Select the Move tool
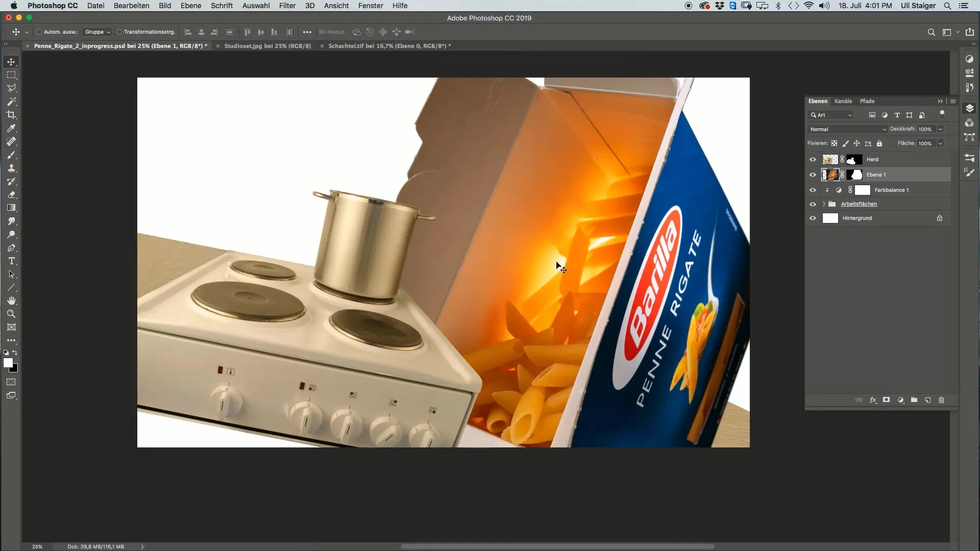The image size is (980, 551). pos(11,62)
